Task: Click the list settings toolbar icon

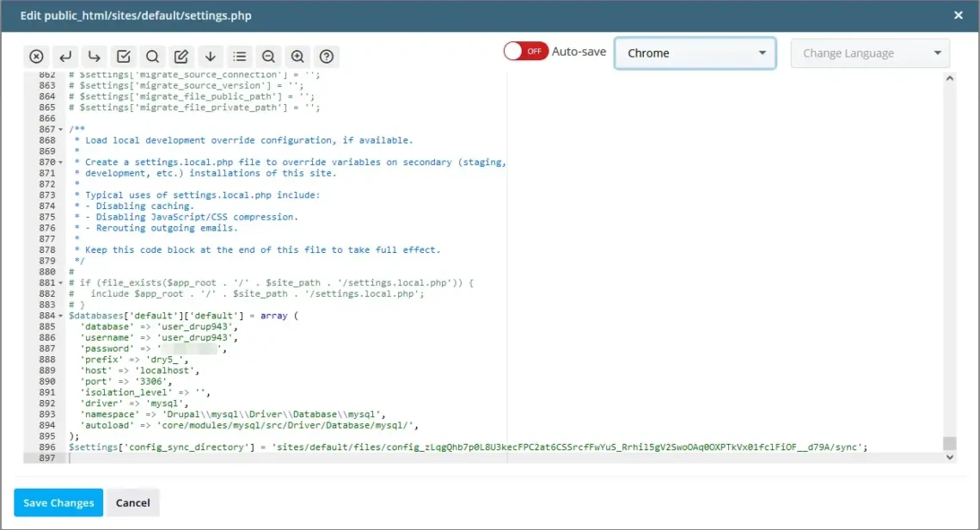Action: point(240,56)
